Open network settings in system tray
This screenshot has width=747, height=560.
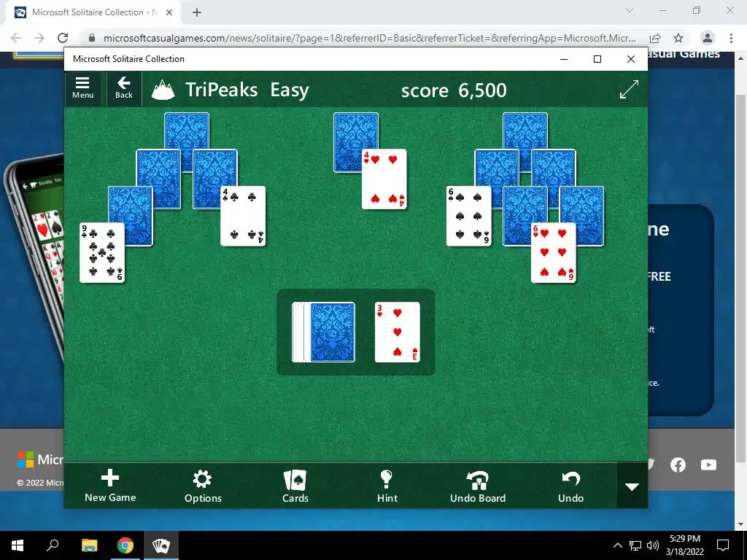tap(635, 545)
